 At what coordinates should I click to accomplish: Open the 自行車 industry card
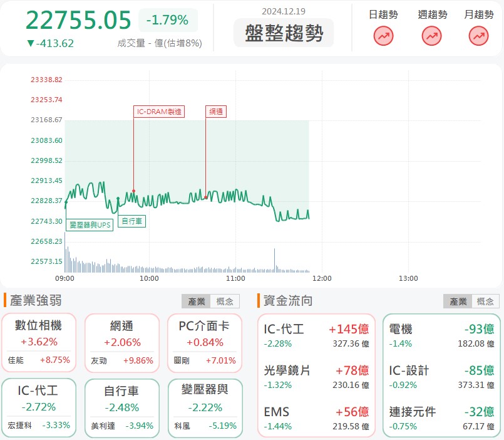click(x=121, y=407)
